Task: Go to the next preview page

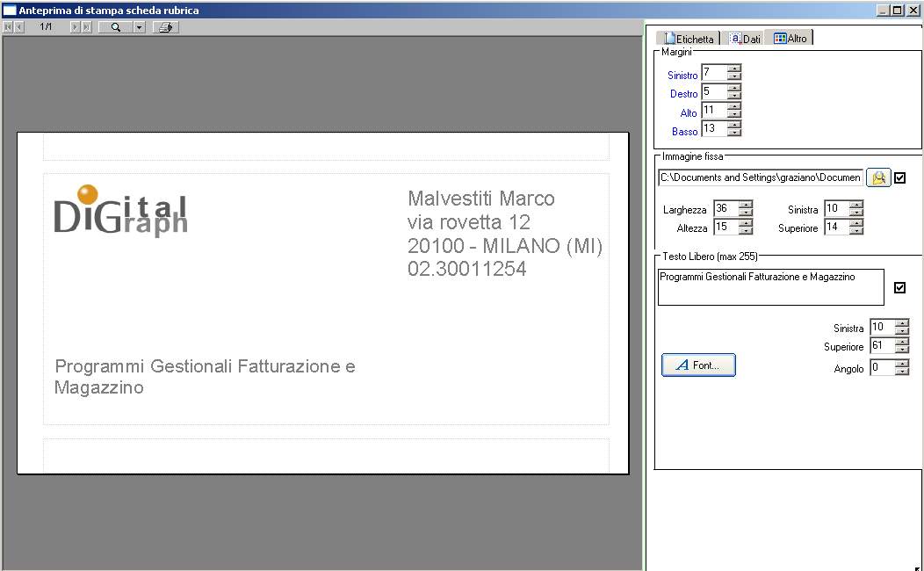Action: tap(75, 27)
